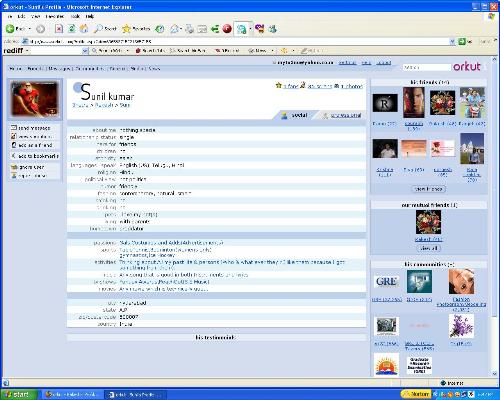Viewport: 500px width, 400px height.
Task: Click the Home link in orkut navigation
Action: 15,68
